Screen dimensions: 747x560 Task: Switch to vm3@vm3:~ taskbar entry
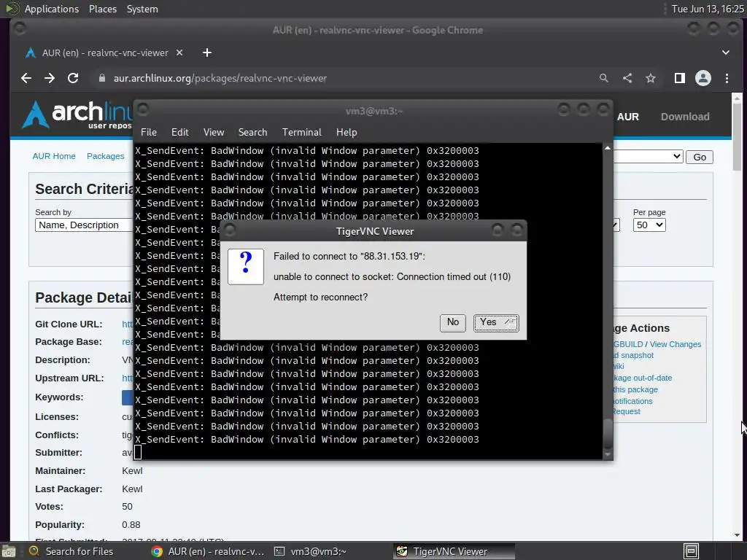(x=330, y=551)
